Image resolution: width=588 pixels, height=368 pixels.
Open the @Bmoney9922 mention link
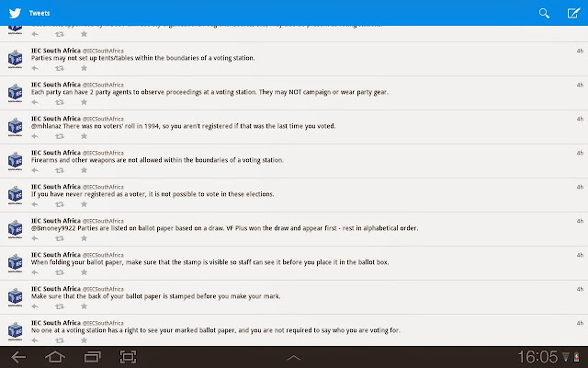coord(53,228)
